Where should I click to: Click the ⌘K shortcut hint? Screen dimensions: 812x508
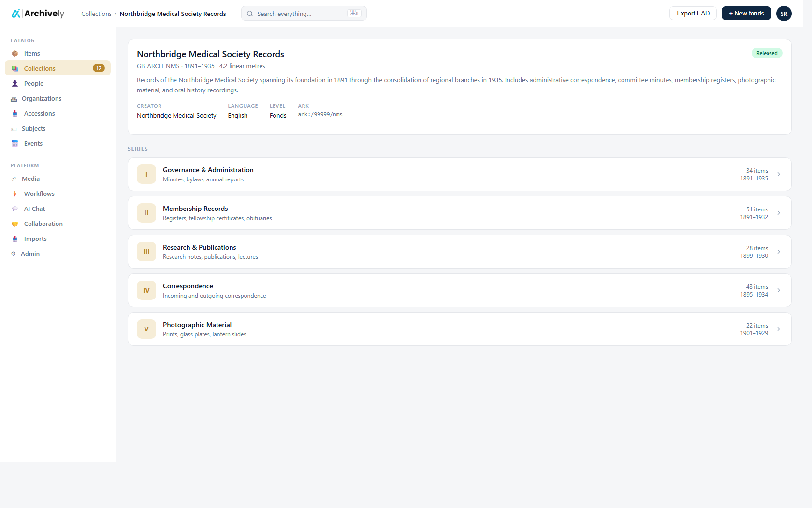(x=354, y=13)
